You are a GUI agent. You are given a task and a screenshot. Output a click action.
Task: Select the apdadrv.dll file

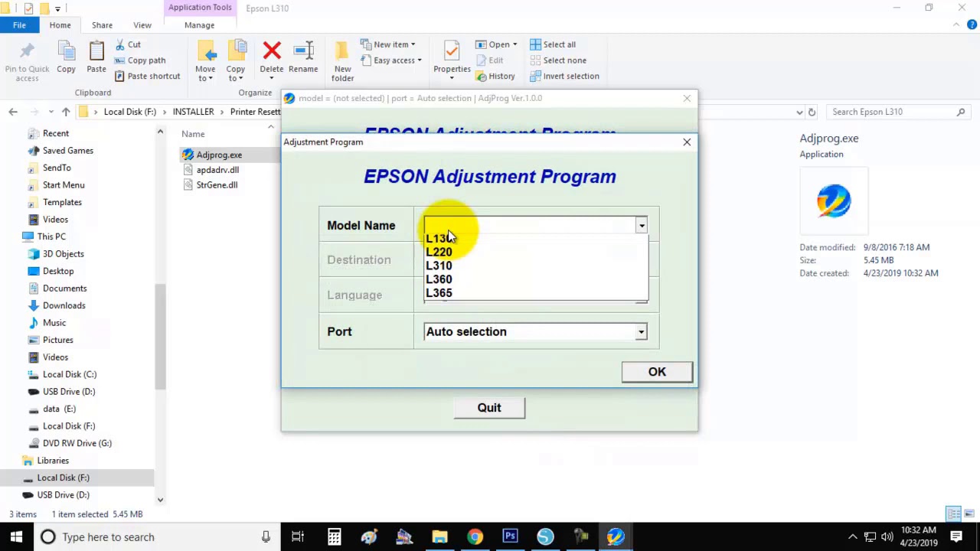pyautogui.click(x=217, y=170)
